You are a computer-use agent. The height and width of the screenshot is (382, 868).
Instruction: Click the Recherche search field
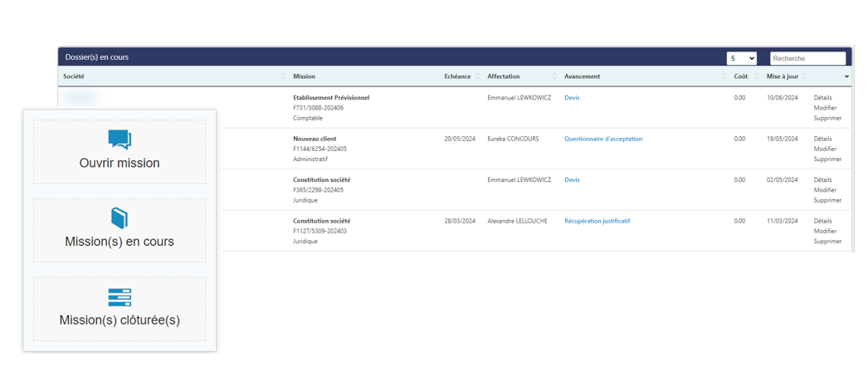807,58
